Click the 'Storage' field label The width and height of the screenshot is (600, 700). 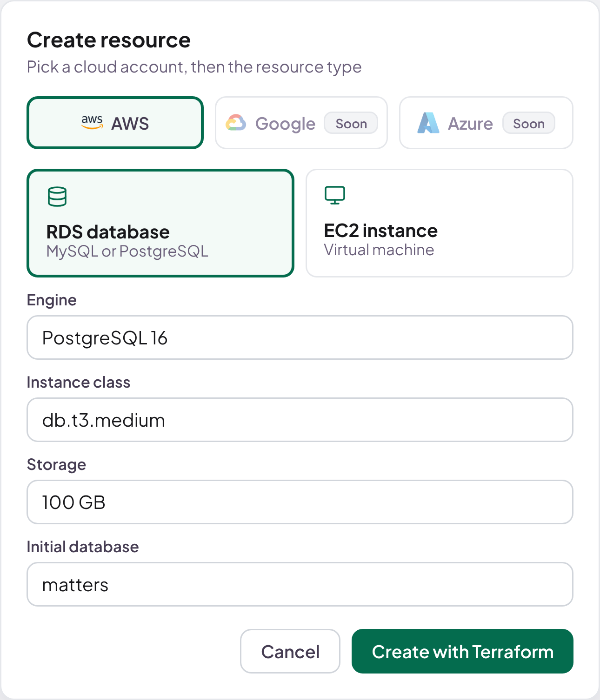coord(56,465)
